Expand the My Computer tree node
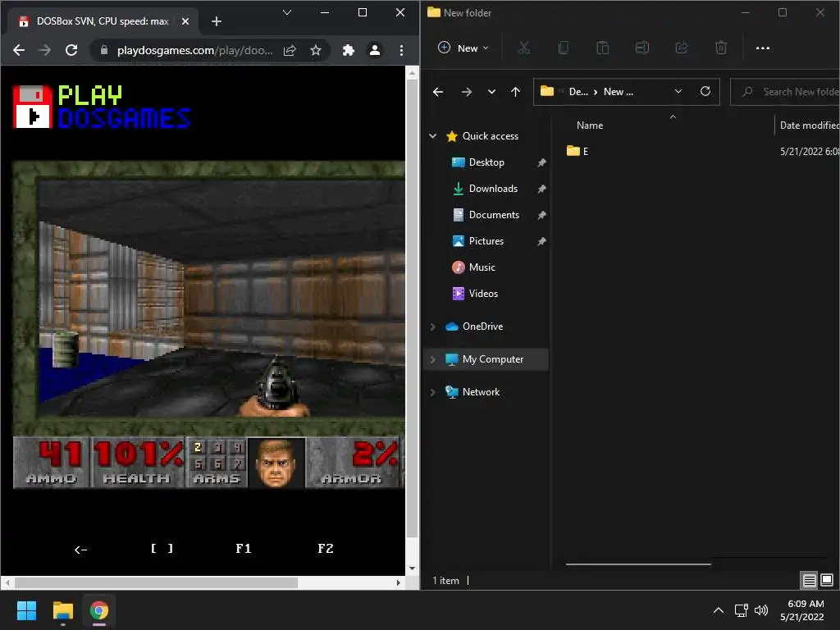The width and height of the screenshot is (840, 630). 433,359
